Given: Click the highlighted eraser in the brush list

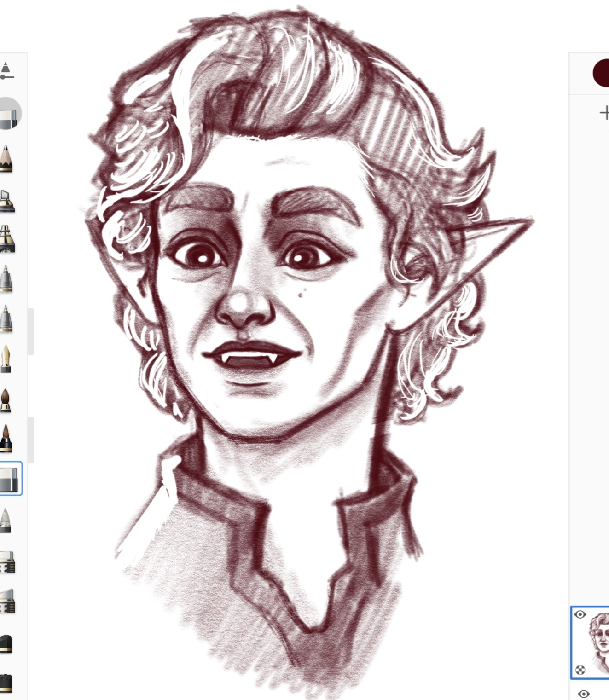Looking at the screenshot, I should click(9, 479).
